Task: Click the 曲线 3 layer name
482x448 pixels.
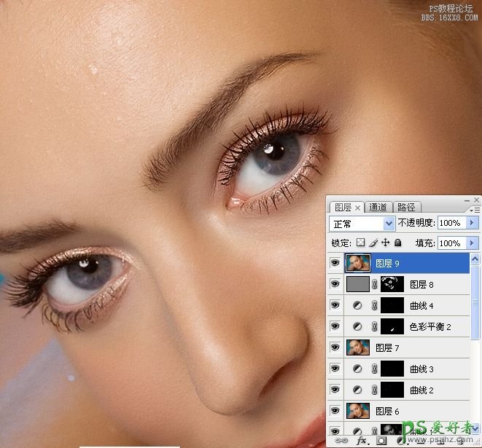Action: [x=421, y=369]
